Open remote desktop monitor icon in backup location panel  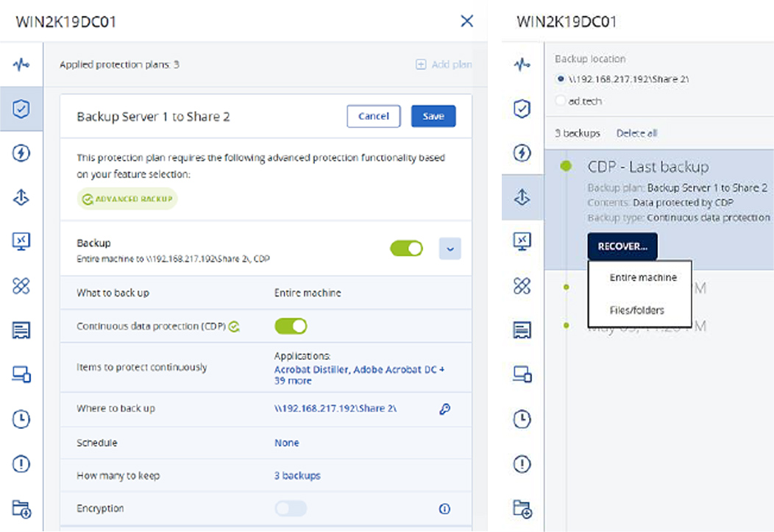pos(522,241)
